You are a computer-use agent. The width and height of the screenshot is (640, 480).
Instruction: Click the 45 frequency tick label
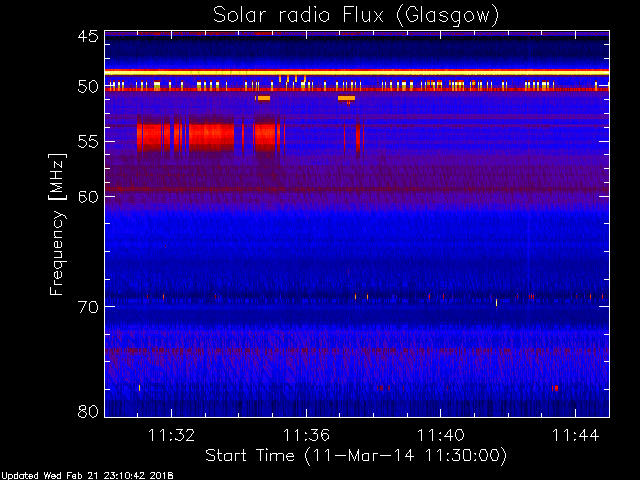pyautogui.click(x=88, y=36)
